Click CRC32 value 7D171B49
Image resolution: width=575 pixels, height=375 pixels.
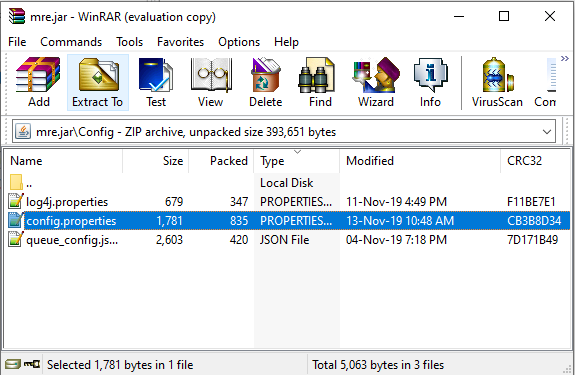(x=532, y=240)
